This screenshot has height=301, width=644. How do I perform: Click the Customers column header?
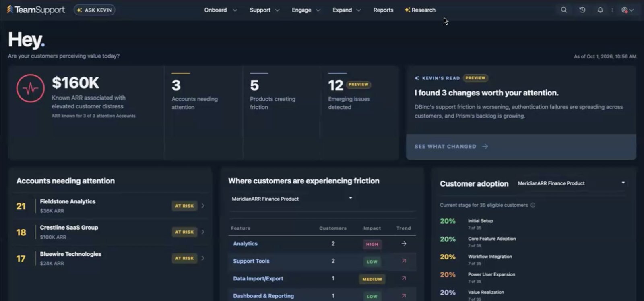(333, 228)
